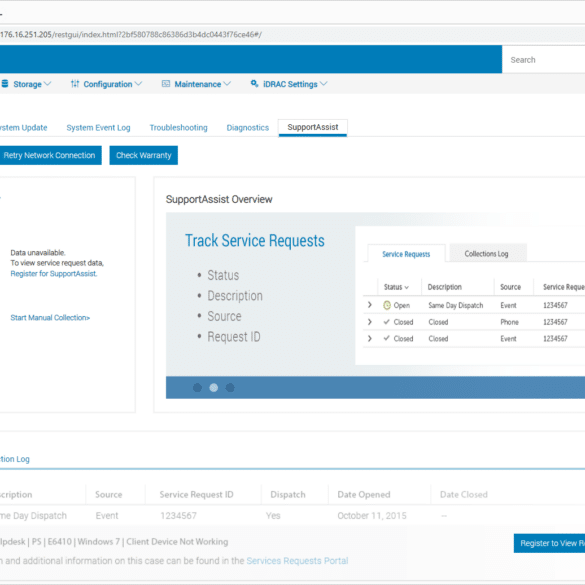Expand the Configuration menu chevron
This screenshot has width=585, height=585.
(138, 84)
